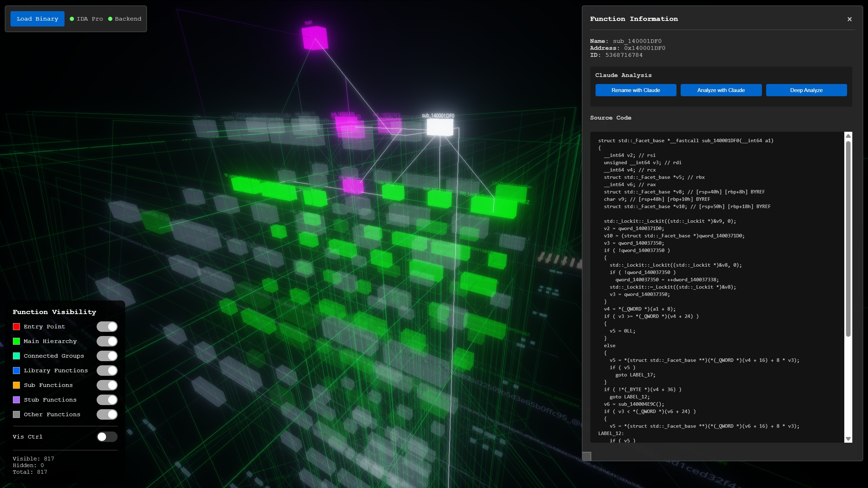
Task: Click the magenta main function cube
Action: pos(315,38)
